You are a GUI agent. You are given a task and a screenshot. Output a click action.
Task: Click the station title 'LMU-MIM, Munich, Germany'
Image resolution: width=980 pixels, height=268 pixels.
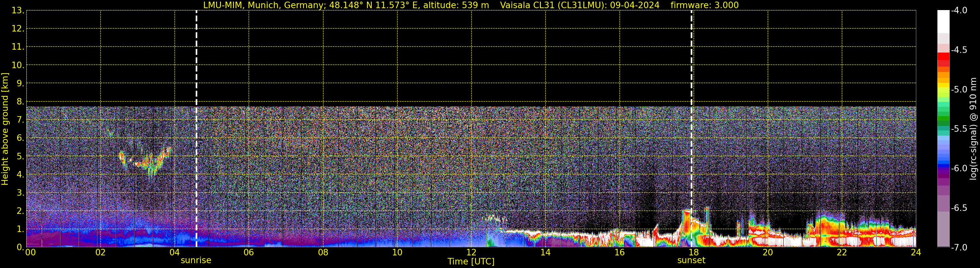click(x=263, y=5)
